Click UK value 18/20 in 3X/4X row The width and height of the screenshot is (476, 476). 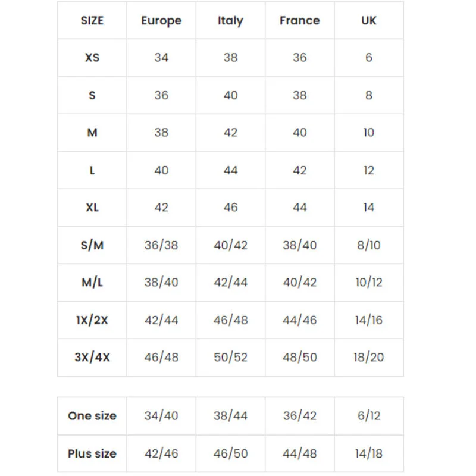click(x=369, y=358)
